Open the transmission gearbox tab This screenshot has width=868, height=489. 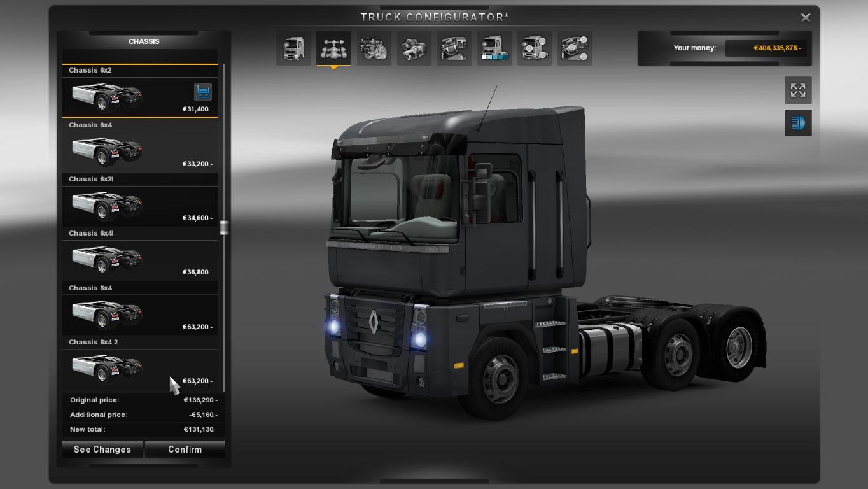click(414, 48)
